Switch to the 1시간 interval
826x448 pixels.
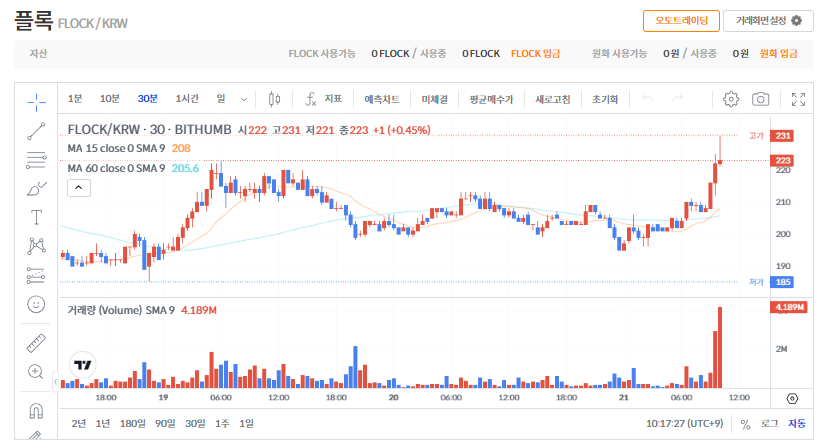[187, 99]
